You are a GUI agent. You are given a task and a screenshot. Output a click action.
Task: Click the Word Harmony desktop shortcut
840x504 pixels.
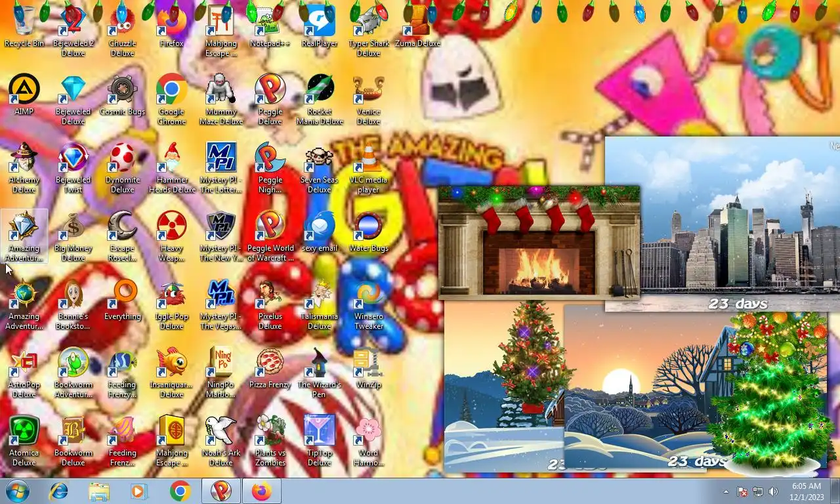pos(368,441)
